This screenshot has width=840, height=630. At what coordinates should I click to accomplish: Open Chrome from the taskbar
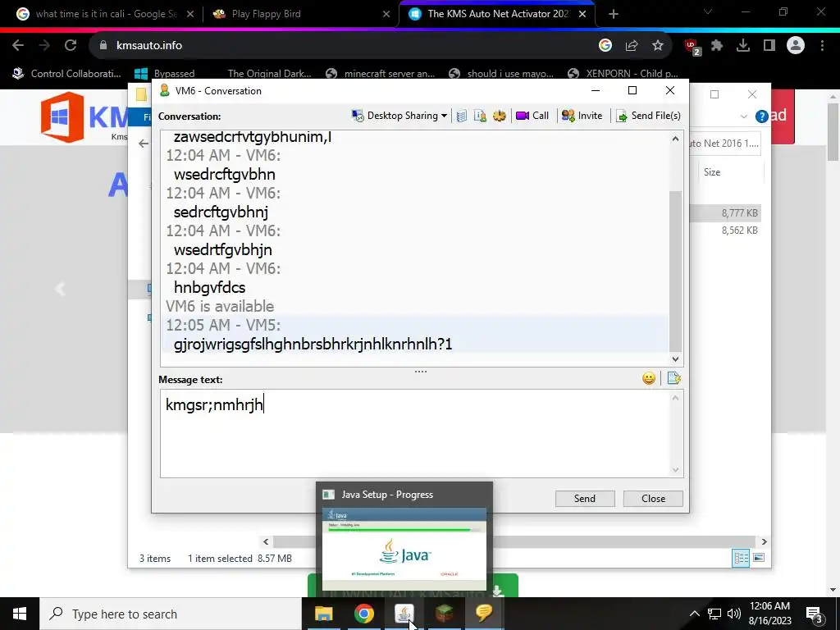363,614
